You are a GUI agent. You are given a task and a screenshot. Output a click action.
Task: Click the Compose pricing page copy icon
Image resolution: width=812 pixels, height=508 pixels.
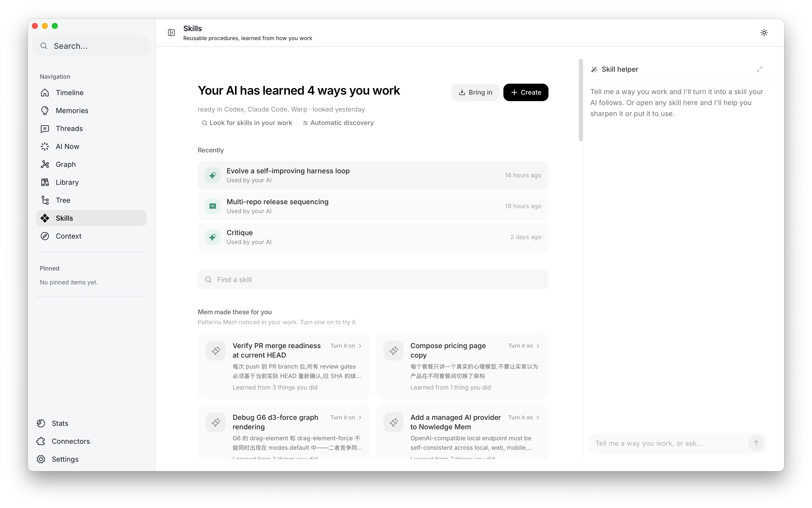coord(393,351)
